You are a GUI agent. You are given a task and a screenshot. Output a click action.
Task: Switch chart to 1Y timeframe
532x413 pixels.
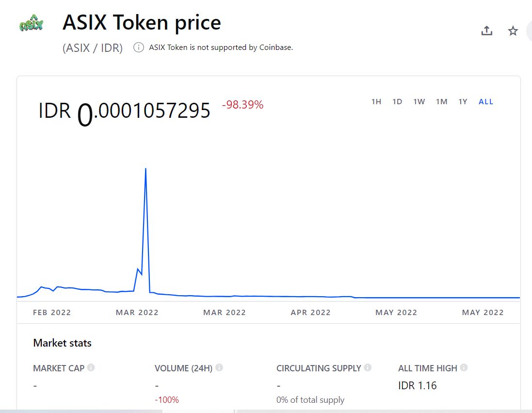tap(463, 102)
